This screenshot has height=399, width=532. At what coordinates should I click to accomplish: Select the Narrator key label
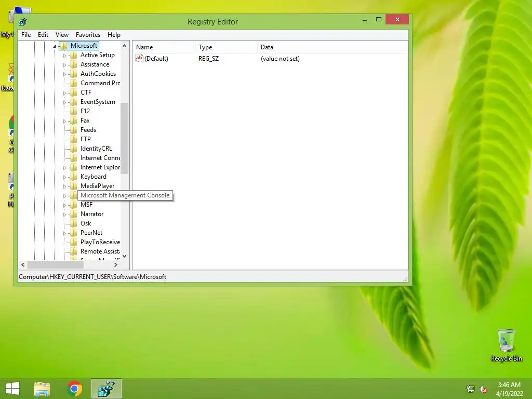click(x=92, y=214)
